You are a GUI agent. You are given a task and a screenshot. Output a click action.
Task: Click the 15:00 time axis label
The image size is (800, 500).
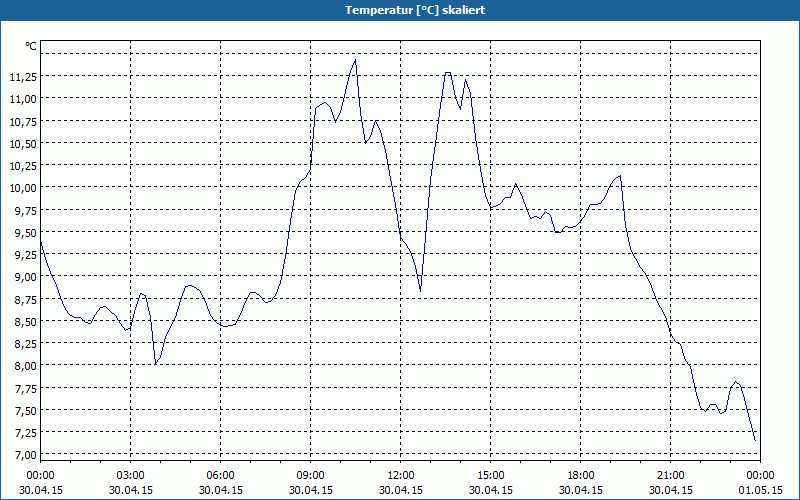490,476
